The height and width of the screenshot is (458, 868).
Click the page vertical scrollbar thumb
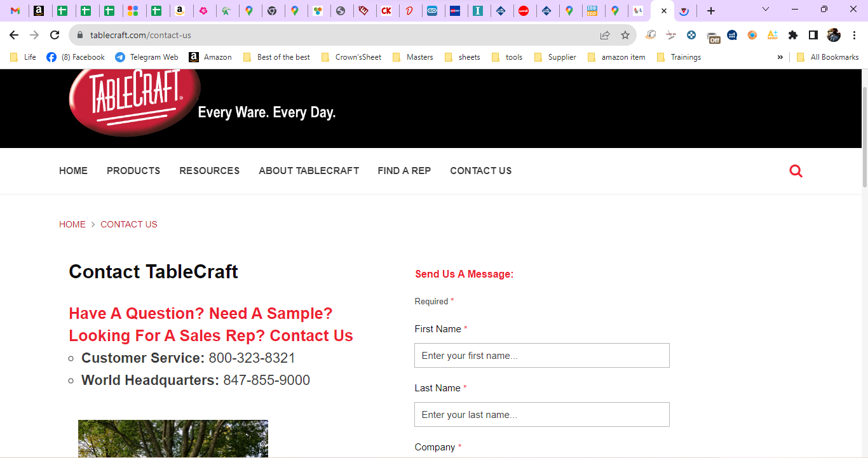[864, 136]
